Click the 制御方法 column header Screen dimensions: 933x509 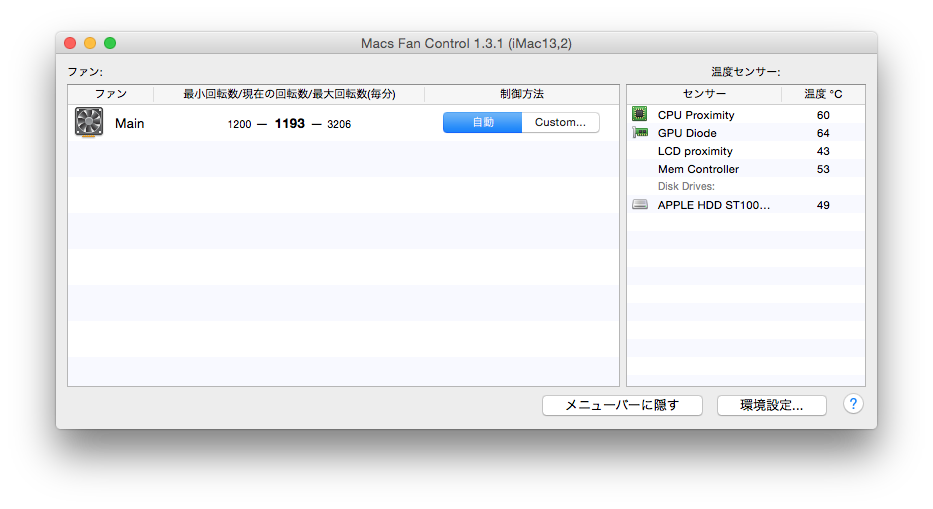521,94
